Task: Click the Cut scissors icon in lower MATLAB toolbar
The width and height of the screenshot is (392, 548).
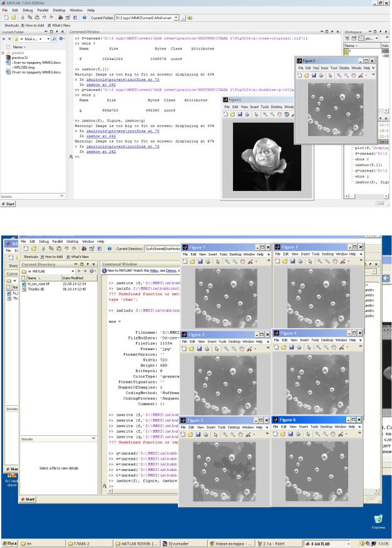Action: tap(43, 249)
